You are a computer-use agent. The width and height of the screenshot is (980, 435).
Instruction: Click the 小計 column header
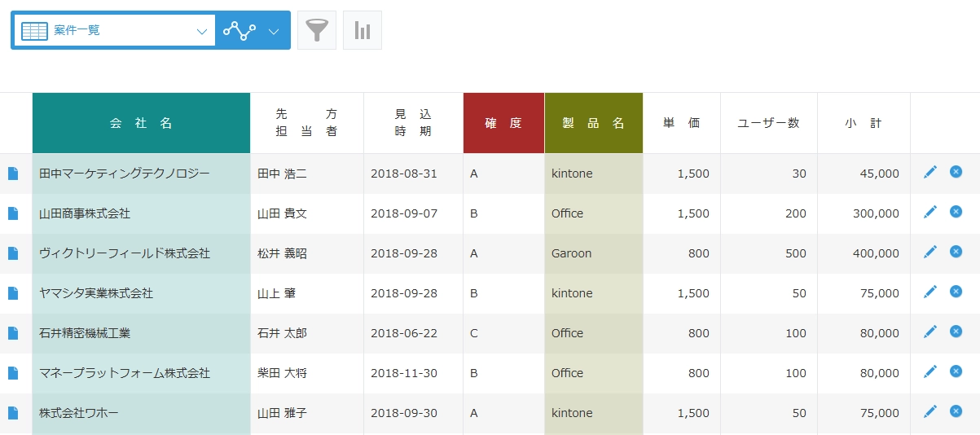click(864, 123)
